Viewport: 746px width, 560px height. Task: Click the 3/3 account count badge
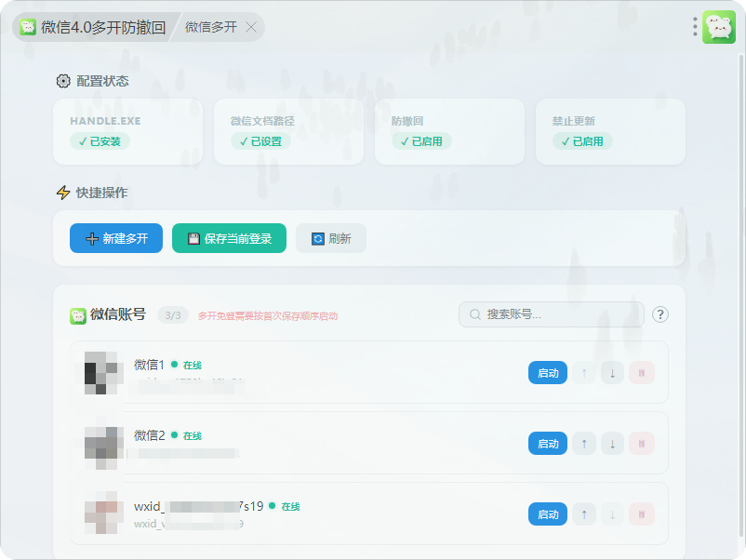pos(173,315)
